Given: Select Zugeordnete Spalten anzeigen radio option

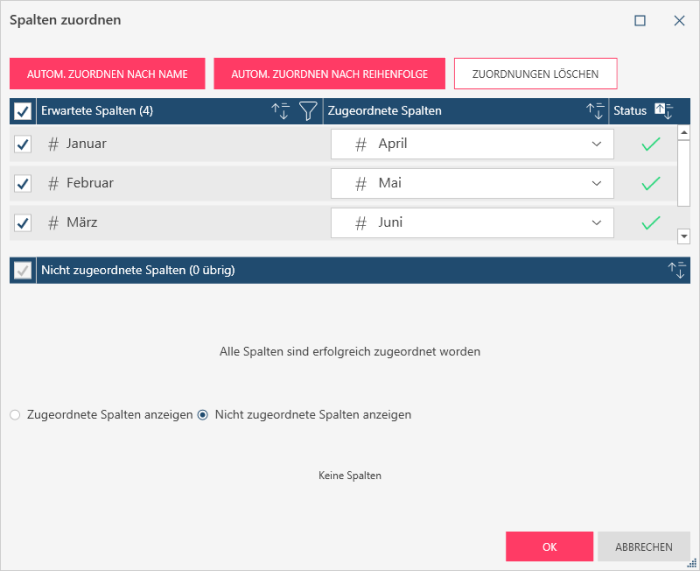Looking at the screenshot, I should (15, 414).
